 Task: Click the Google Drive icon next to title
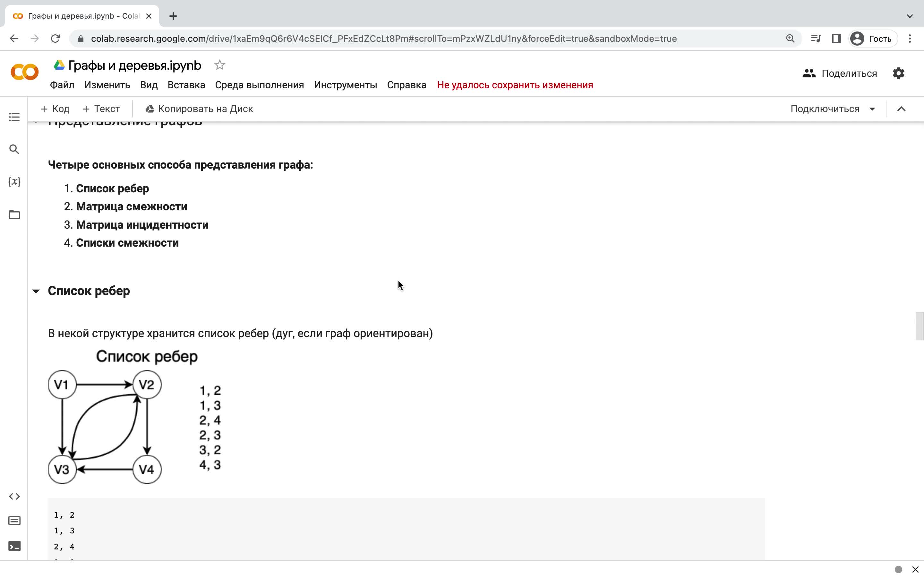(x=59, y=65)
